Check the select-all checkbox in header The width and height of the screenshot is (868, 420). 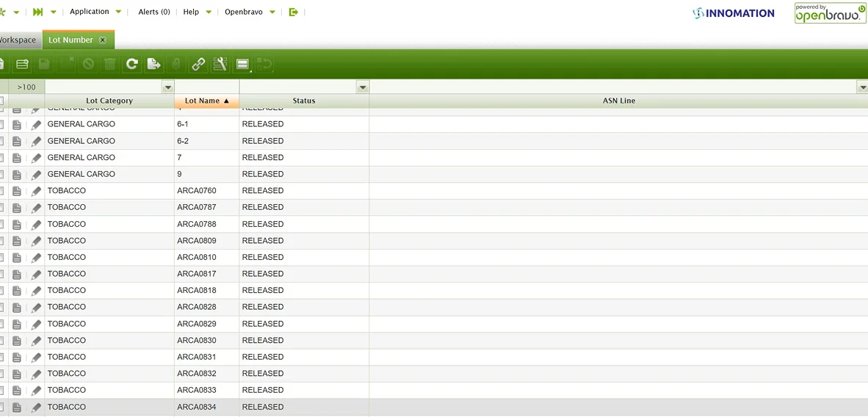pyautogui.click(x=1, y=101)
